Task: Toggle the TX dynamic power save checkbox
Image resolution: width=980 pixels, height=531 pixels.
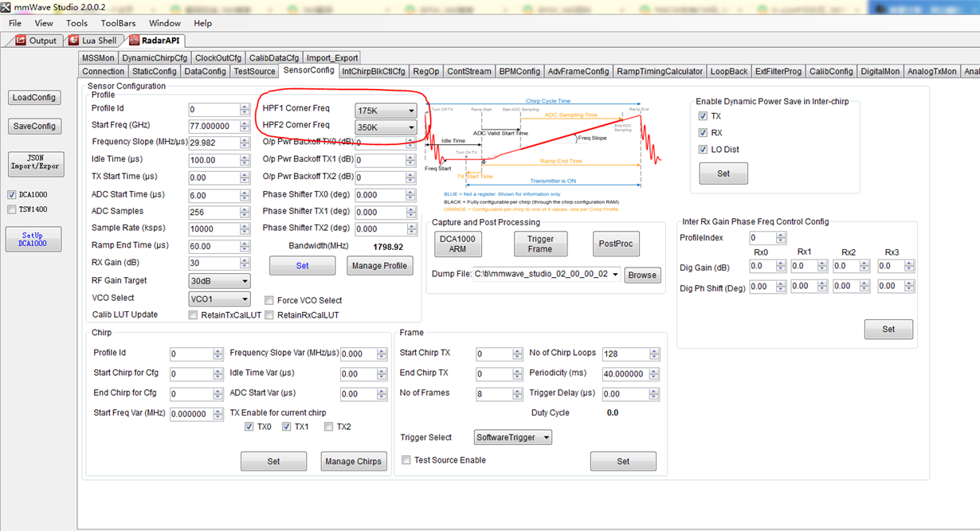Action: tap(703, 116)
